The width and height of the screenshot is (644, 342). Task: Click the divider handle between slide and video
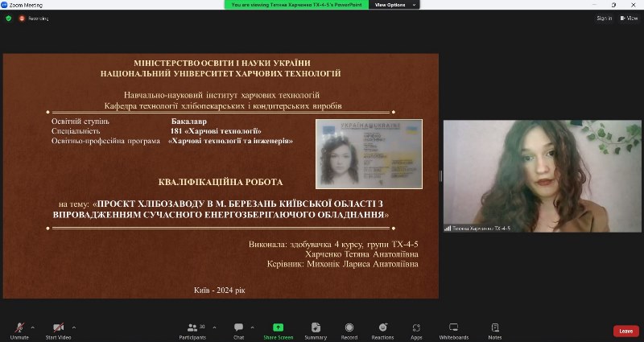pos(441,176)
